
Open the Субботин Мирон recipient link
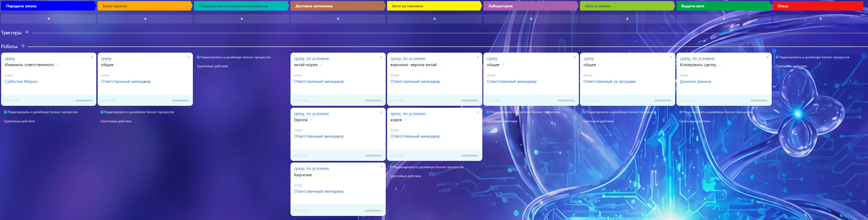[21, 82]
